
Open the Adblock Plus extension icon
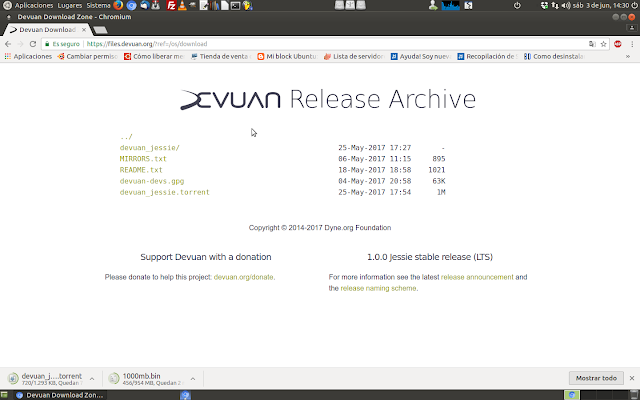click(x=618, y=44)
